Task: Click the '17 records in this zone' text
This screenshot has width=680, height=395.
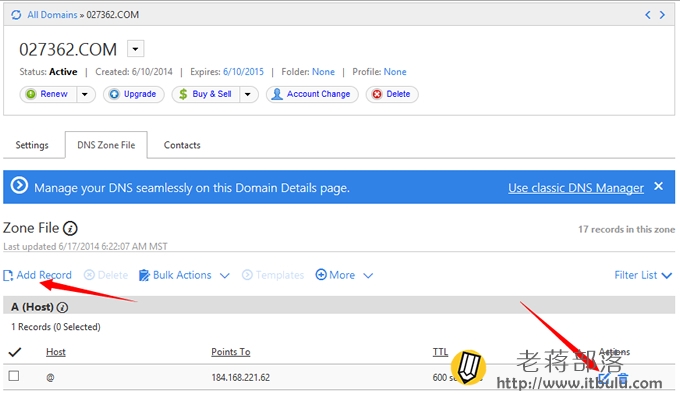Action: pyautogui.click(x=626, y=229)
